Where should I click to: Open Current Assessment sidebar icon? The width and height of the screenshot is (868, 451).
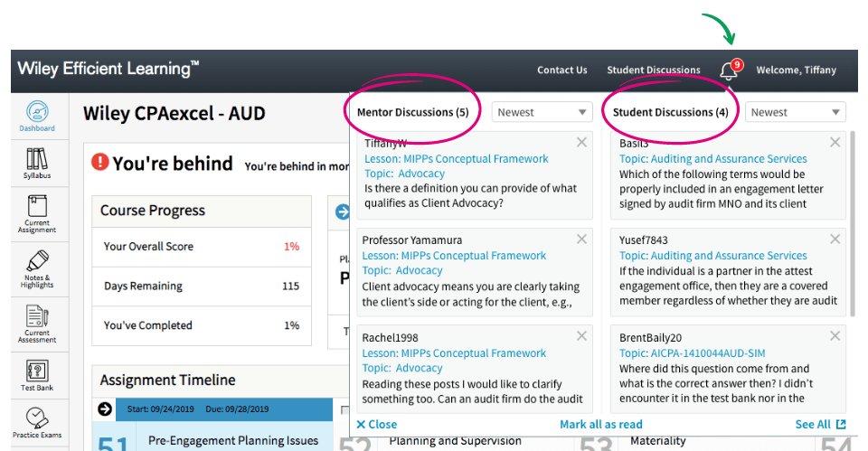click(x=37, y=324)
